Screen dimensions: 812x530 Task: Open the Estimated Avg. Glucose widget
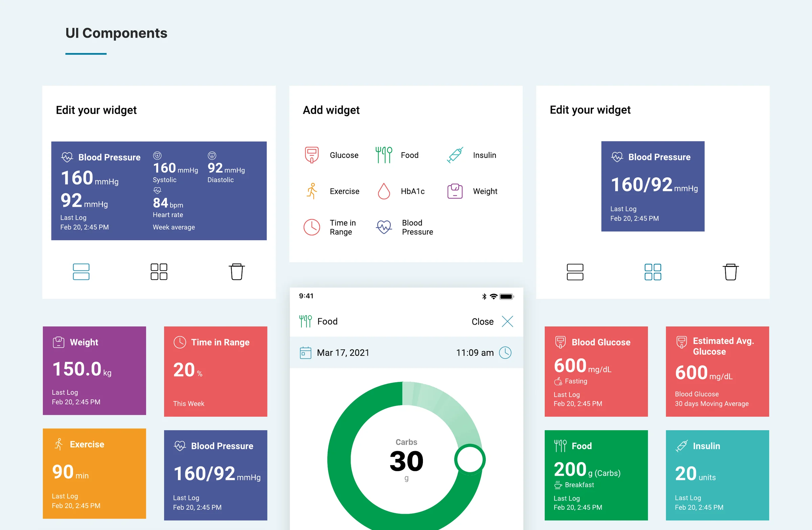click(718, 371)
